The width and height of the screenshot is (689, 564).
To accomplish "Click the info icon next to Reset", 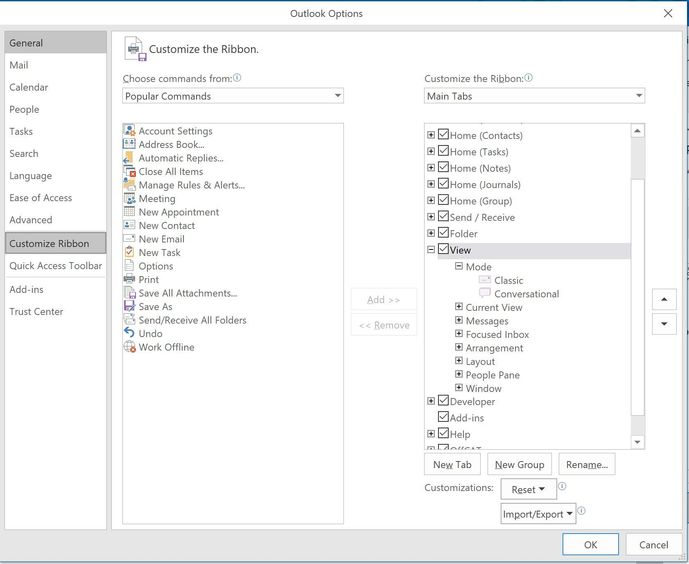I will tap(562, 486).
